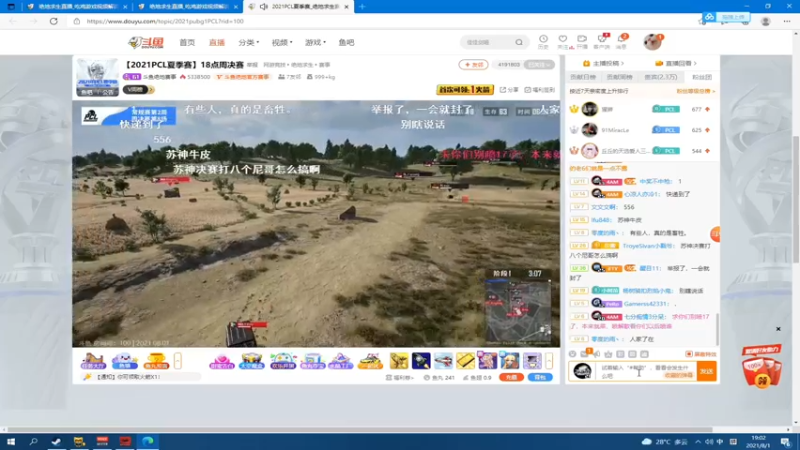
Task: Send the game controller gift icon
Action: [x=283, y=361]
